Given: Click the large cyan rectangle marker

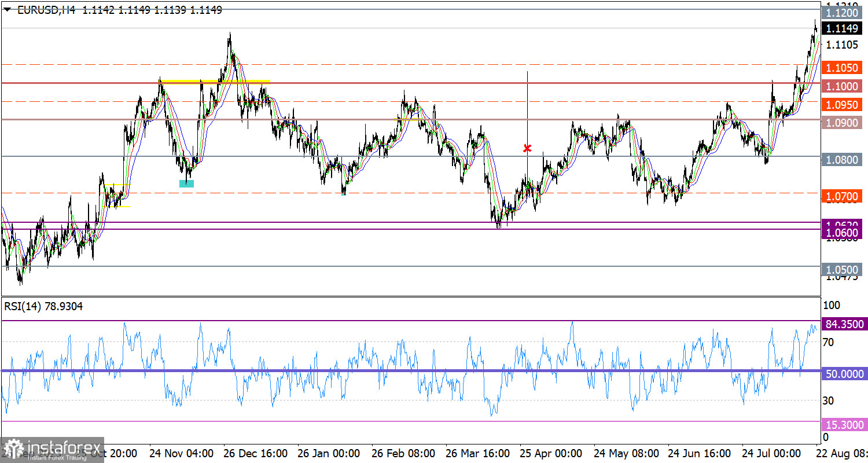Looking at the screenshot, I should pos(186,183).
